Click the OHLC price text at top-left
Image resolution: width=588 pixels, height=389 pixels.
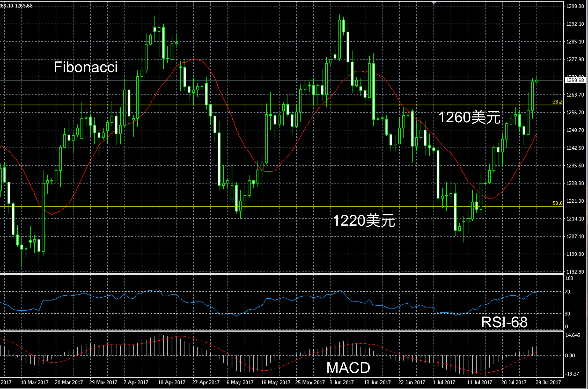coord(16,6)
